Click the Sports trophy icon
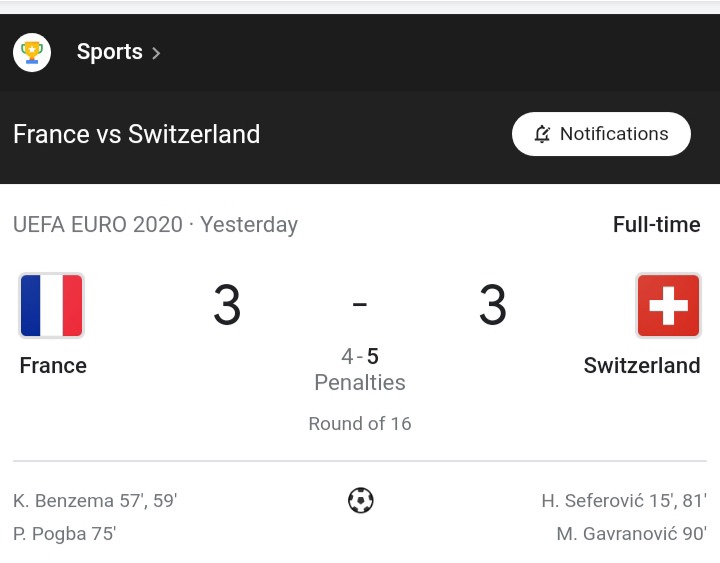Image resolution: width=720 pixels, height=563 pixels. click(32, 52)
